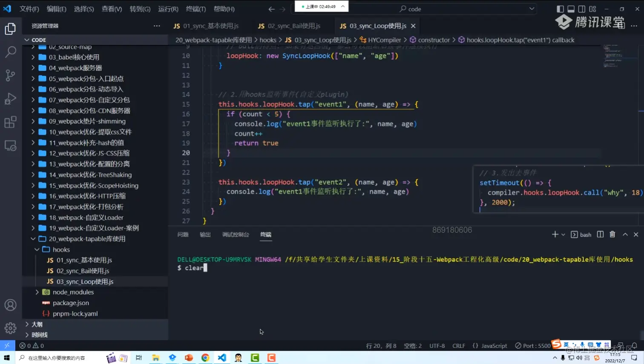Open explorer more actions ellipsis
Viewport: 644px width, 364px height.
157,26
